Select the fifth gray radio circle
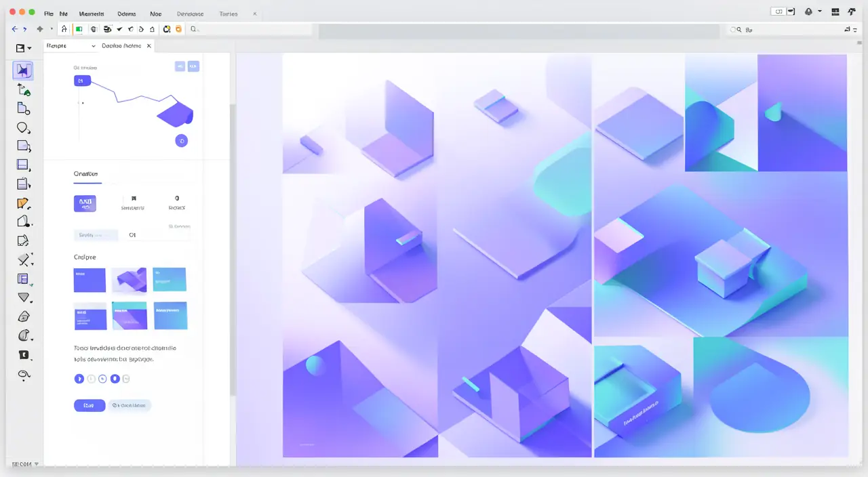The width and height of the screenshot is (868, 477). click(x=126, y=379)
